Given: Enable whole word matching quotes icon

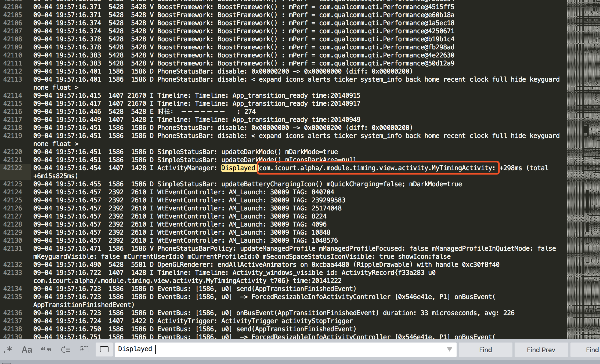Looking at the screenshot, I should coord(46,350).
